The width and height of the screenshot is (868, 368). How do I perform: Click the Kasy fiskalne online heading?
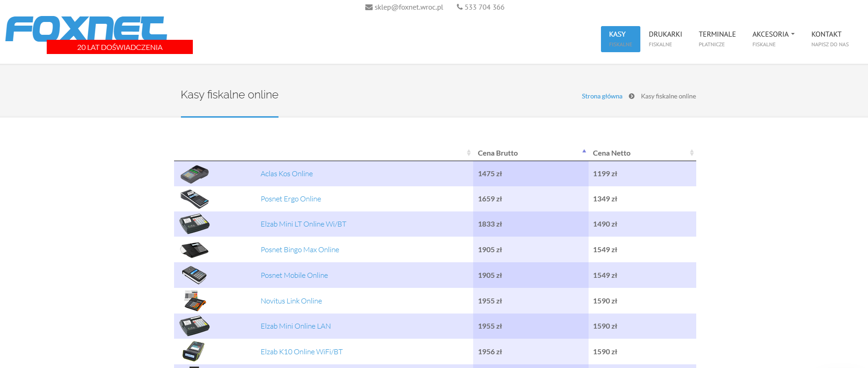pyautogui.click(x=229, y=95)
